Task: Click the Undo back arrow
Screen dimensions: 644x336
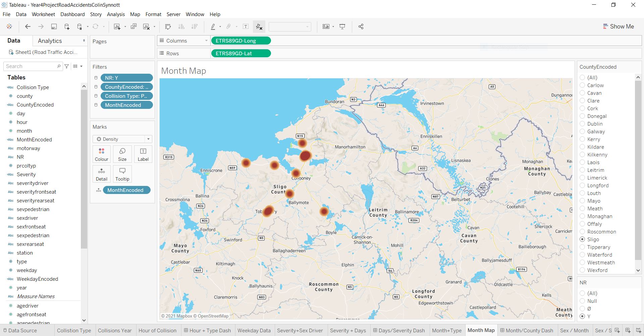Action: click(x=28, y=27)
